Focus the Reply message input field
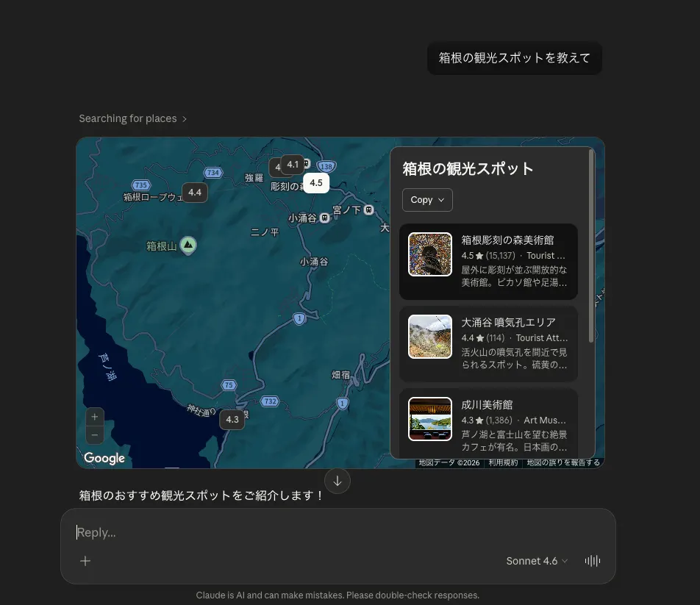This screenshot has width=700, height=605. (x=338, y=532)
